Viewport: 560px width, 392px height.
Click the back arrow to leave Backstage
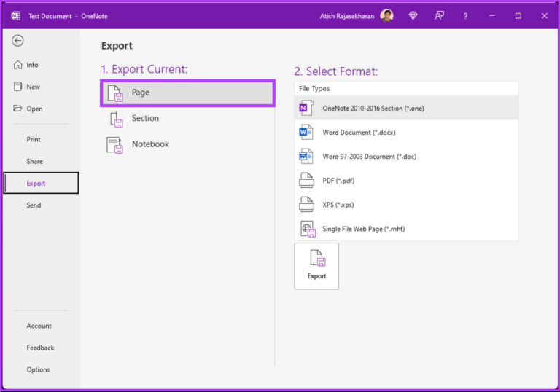17,41
